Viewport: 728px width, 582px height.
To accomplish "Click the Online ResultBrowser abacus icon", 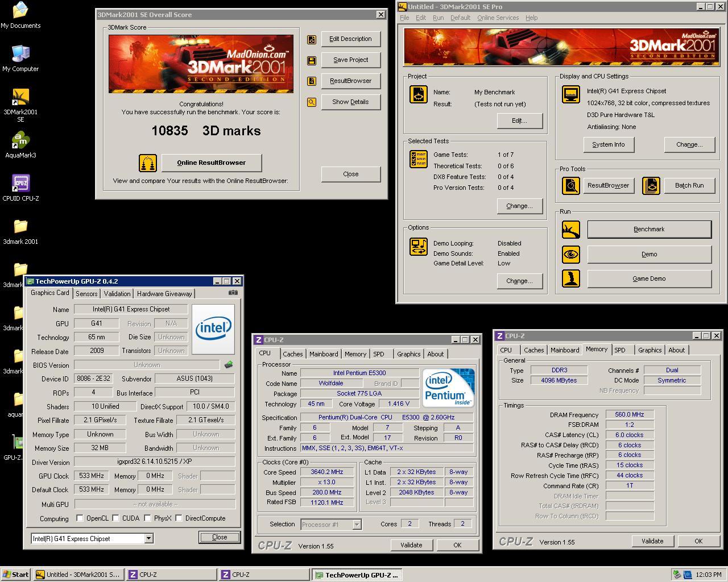I will pos(148,163).
